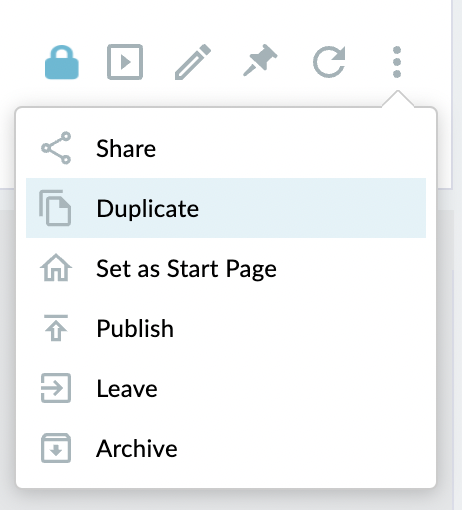Click the archive box icon

click(x=56, y=448)
